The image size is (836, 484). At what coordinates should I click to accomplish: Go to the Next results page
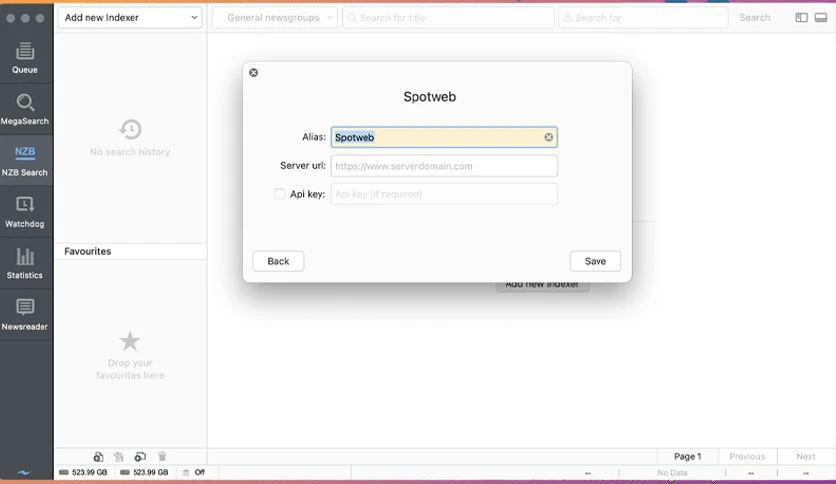(806, 456)
